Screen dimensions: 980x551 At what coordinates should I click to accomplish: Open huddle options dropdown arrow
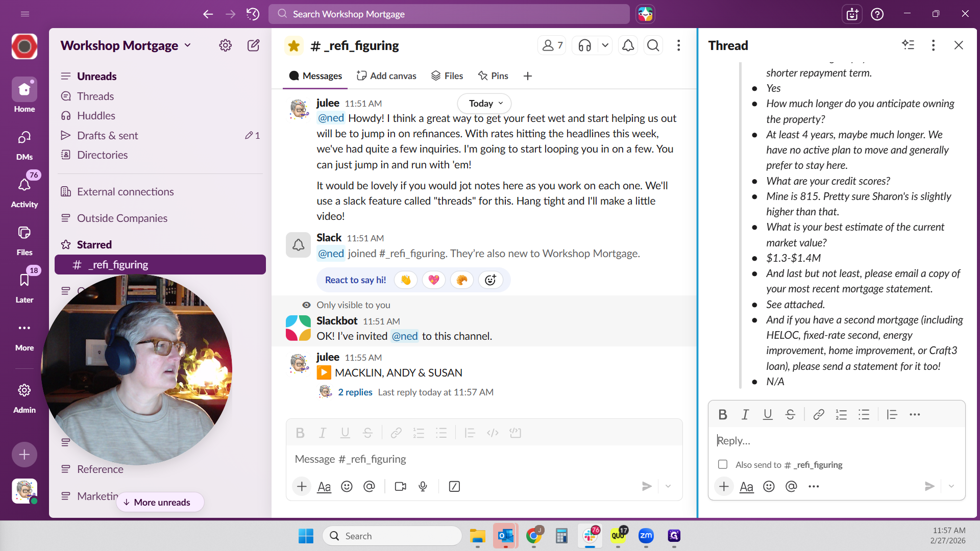(x=605, y=46)
